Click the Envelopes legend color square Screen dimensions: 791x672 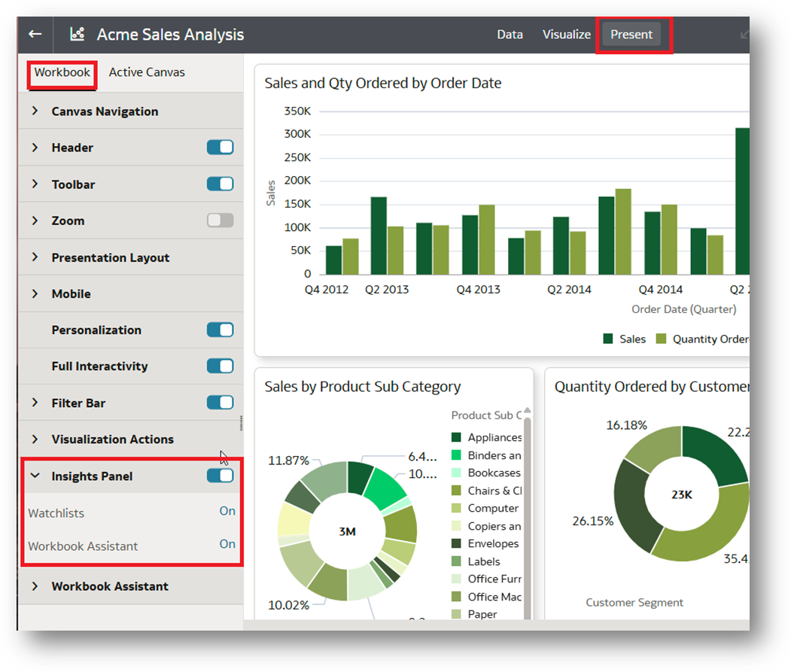(x=456, y=543)
